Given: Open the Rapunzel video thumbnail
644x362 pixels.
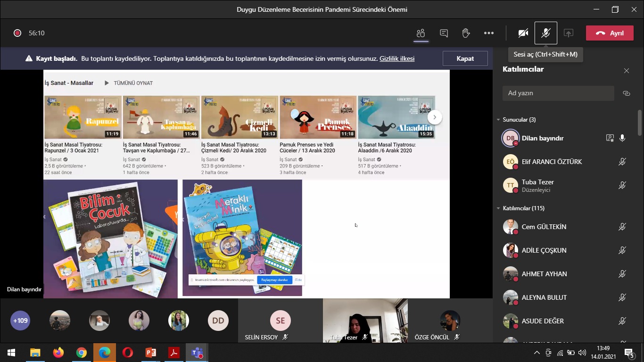Looking at the screenshot, I should (x=83, y=117).
